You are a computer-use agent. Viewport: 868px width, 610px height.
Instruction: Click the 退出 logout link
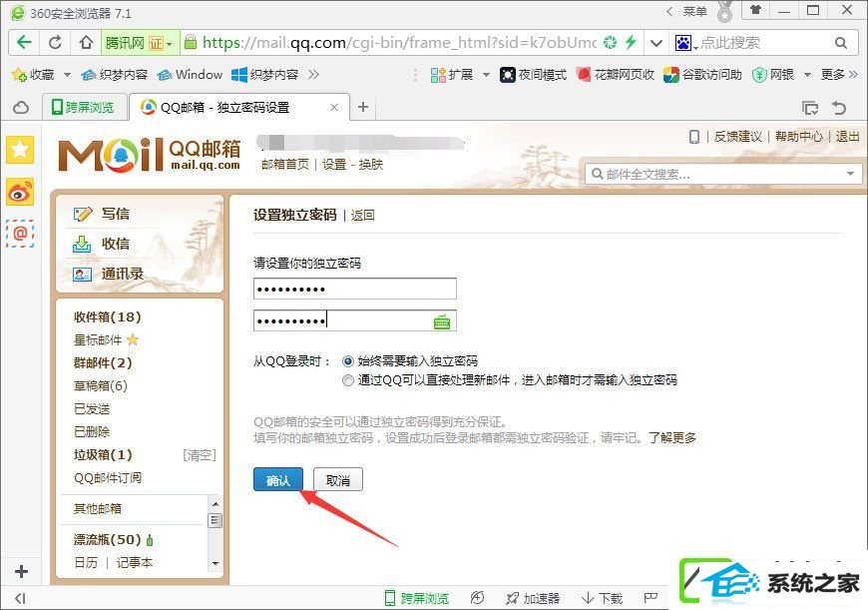(x=847, y=137)
